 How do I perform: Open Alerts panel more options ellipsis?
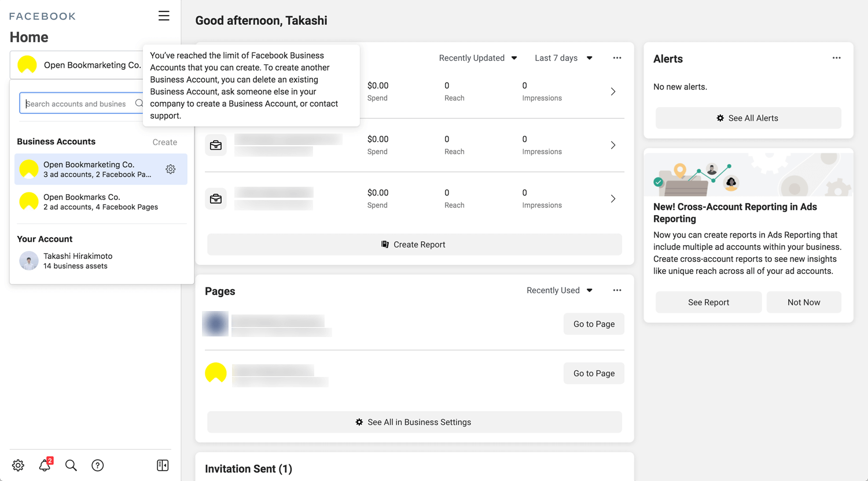837,58
